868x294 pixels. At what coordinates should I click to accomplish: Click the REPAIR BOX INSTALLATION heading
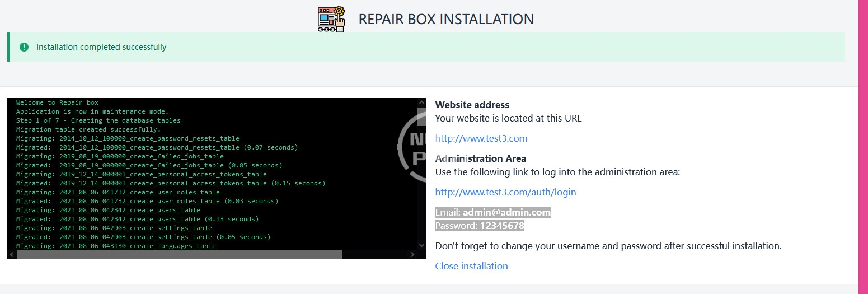[446, 19]
